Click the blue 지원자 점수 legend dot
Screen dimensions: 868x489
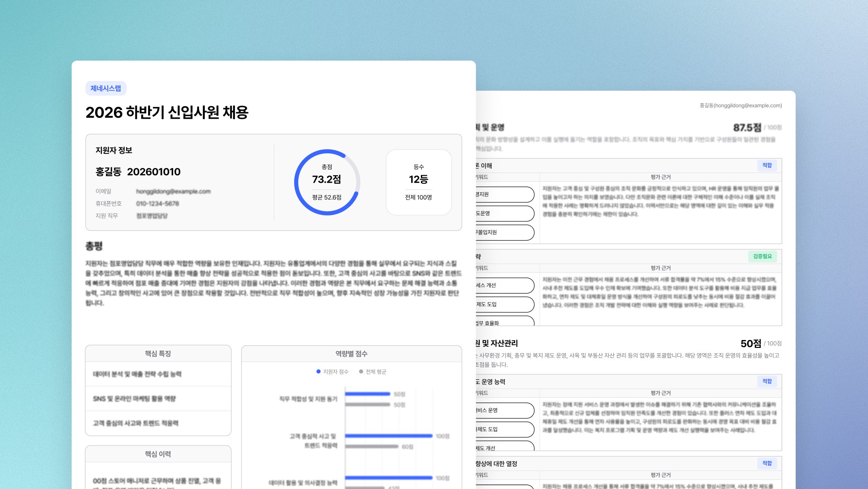click(x=318, y=372)
